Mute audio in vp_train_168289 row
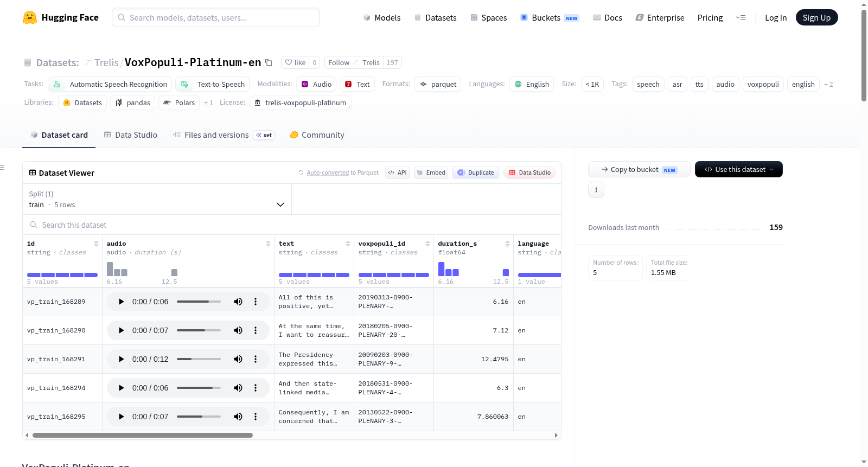The width and height of the screenshot is (868, 467). click(x=238, y=302)
